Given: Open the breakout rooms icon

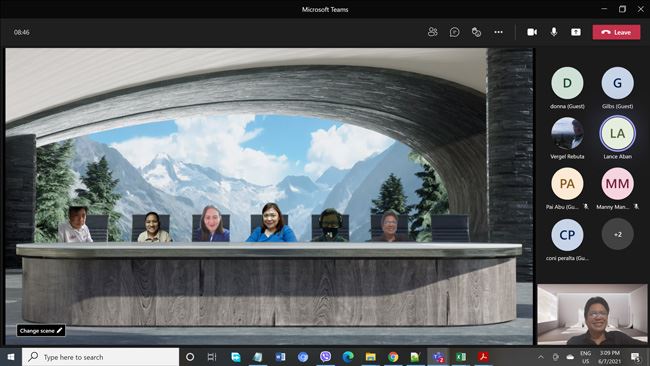Looking at the screenshot, I should [x=476, y=32].
